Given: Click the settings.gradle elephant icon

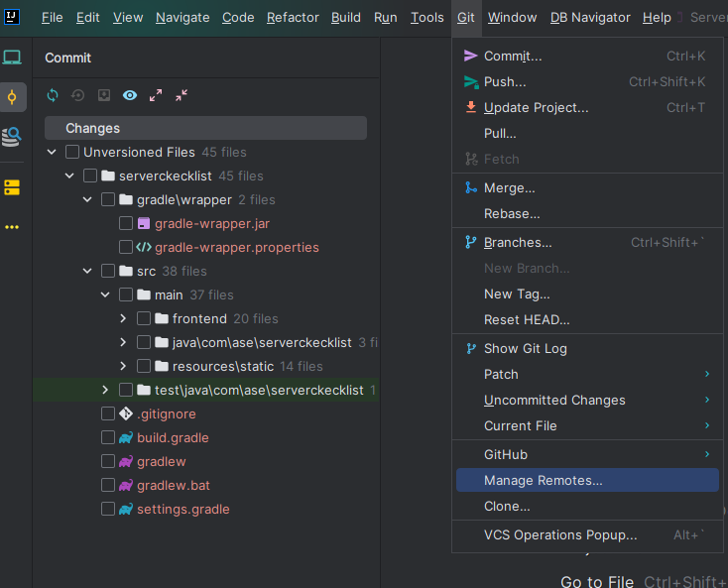Looking at the screenshot, I should [126, 509].
